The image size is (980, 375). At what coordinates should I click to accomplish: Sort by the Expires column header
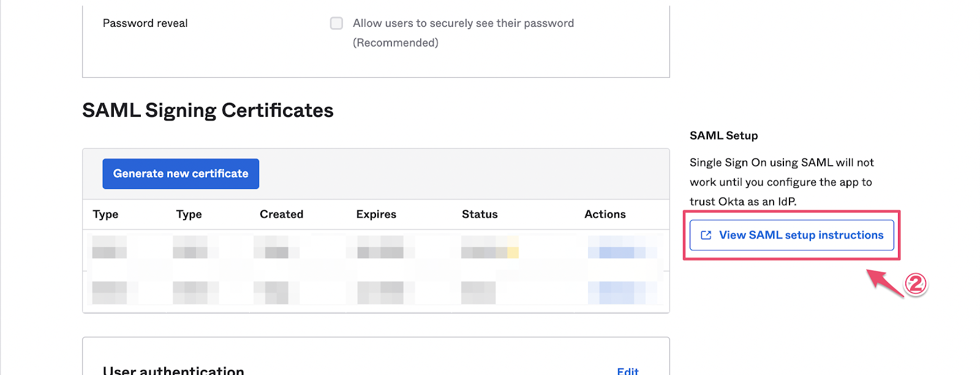[x=376, y=214]
